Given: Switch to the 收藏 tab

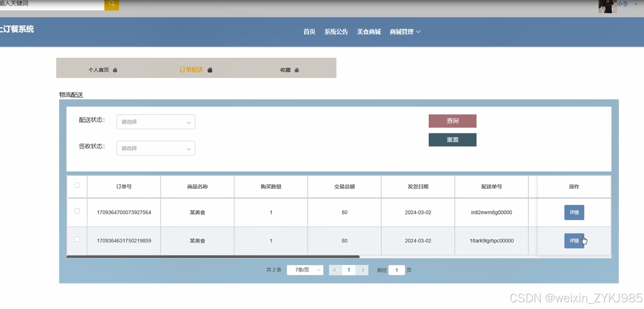Looking at the screenshot, I should (x=285, y=70).
